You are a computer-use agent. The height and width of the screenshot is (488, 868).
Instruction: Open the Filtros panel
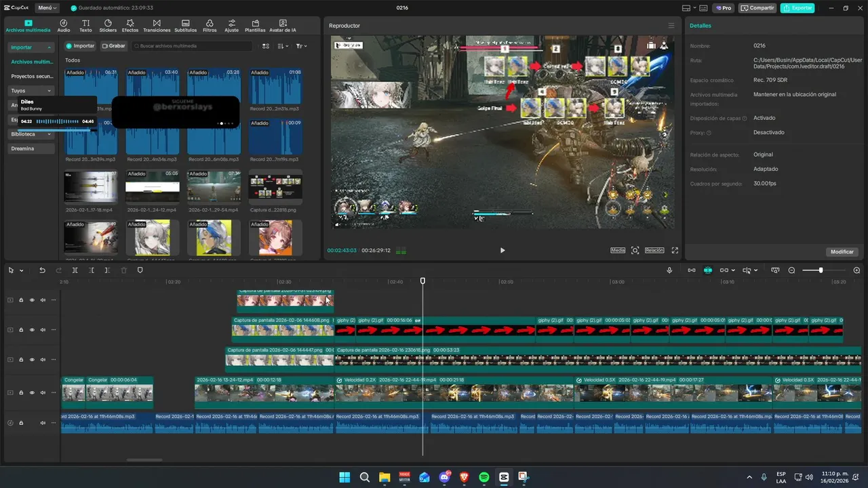(210, 26)
